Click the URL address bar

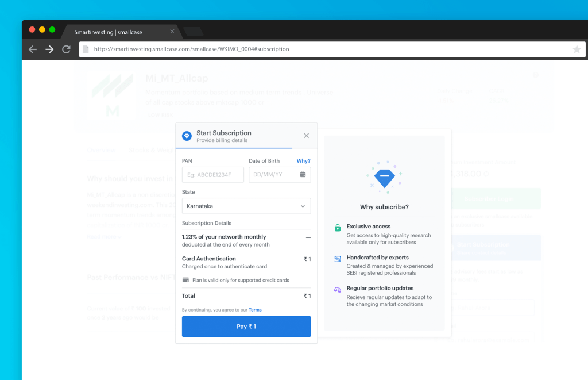point(332,49)
